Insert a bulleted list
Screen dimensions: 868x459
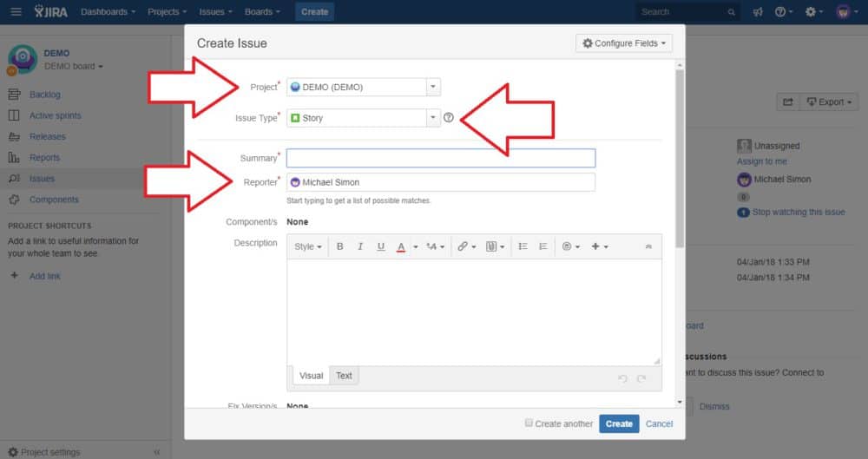pyautogui.click(x=523, y=246)
